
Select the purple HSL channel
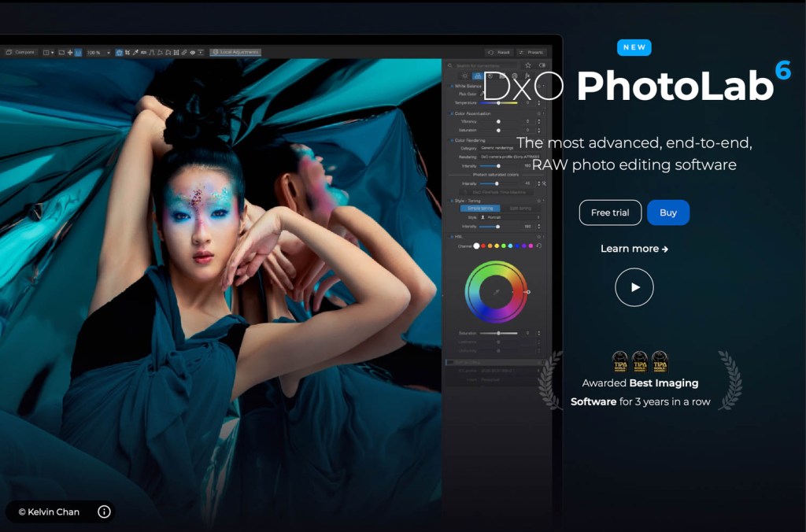tap(523, 246)
